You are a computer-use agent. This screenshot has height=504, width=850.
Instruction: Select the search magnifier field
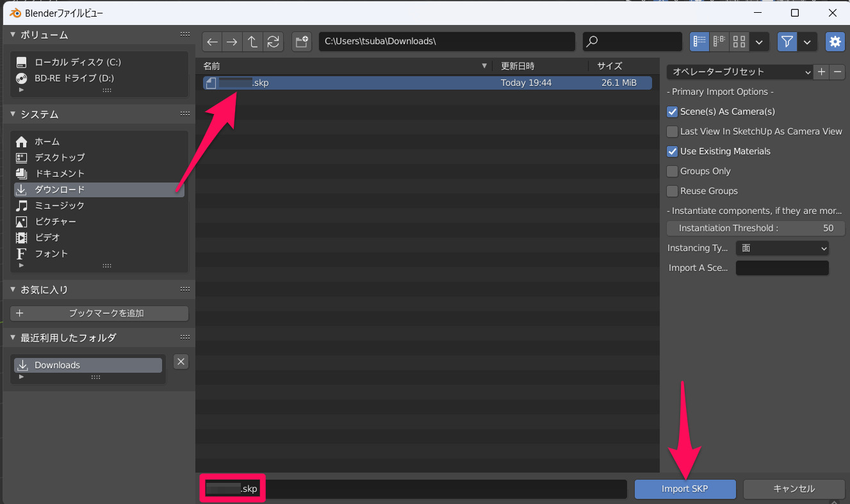[x=631, y=42]
